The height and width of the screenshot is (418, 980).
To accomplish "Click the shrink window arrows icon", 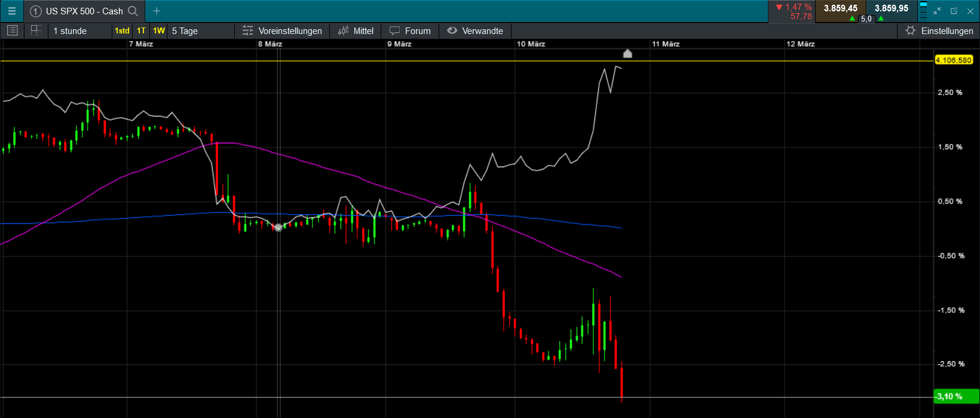I will tap(937, 11).
